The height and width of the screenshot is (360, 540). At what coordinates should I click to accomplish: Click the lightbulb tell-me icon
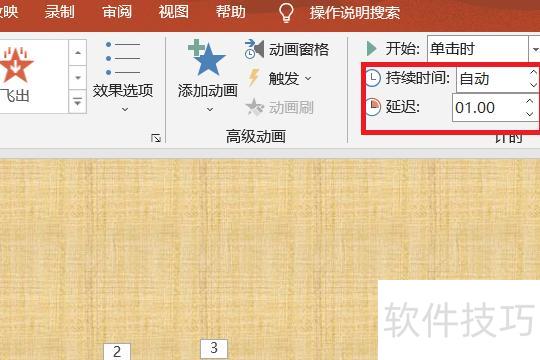tap(286, 13)
